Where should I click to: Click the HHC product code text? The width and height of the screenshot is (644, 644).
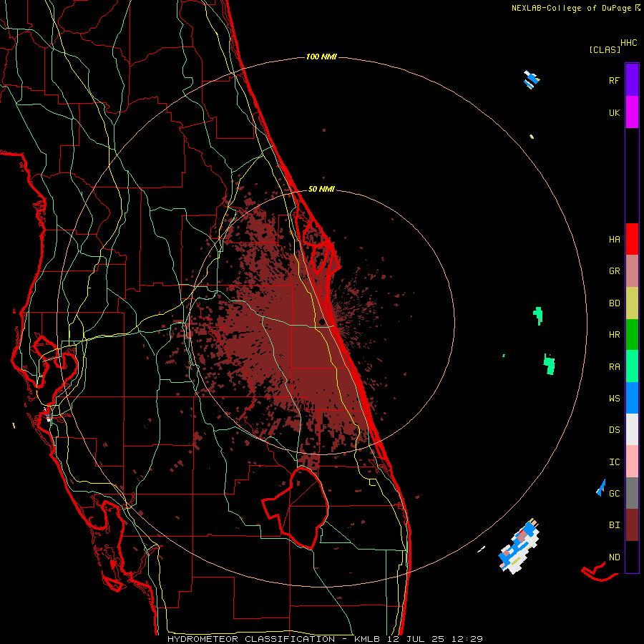[629, 43]
